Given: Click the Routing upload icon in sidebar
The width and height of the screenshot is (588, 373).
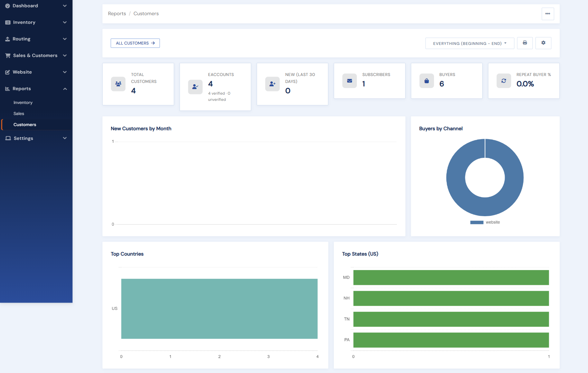Looking at the screenshot, I should [8, 39].
